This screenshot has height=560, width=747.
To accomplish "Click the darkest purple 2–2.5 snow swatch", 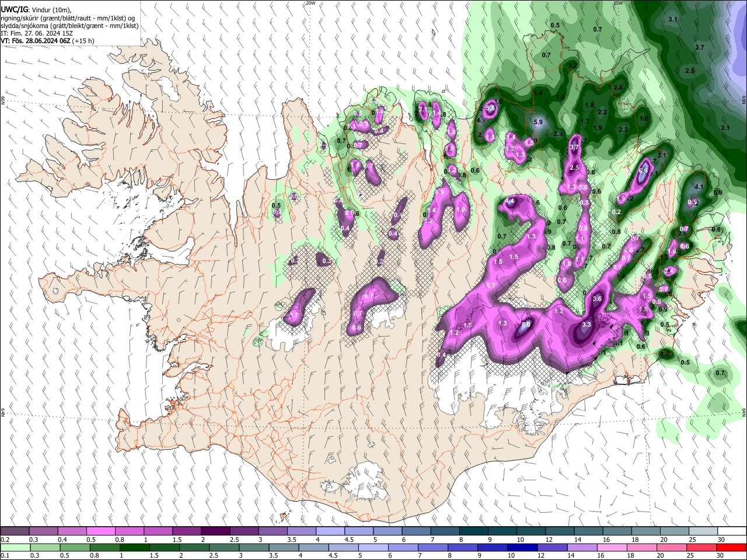I will click(215, 531).
